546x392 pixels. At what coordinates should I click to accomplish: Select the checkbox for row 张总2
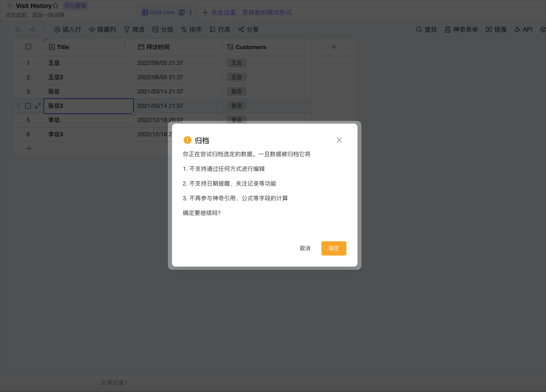click(28, 106)
